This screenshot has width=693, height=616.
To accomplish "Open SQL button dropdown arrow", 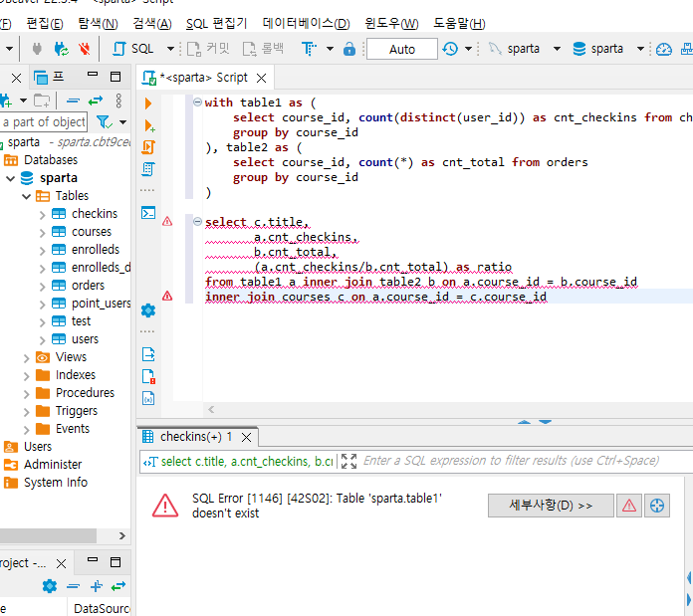I will 170,49.
